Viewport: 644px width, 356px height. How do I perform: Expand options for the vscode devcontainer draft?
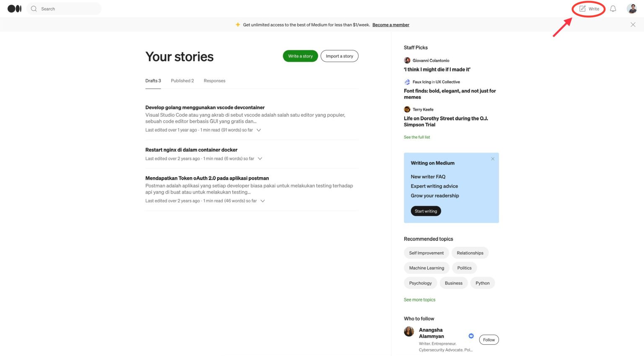[259, 130]
